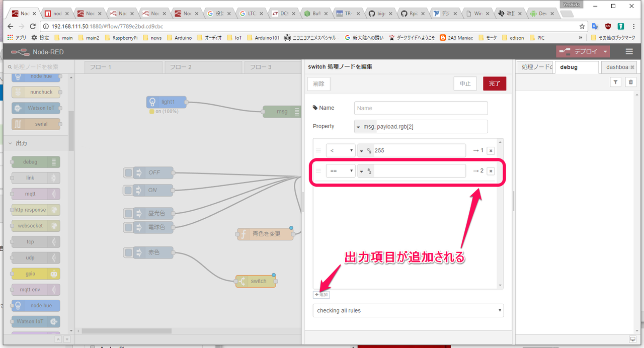Viewport: 644px width, 348px height.
Task: Trigger the OFF inject node button
Action: [128, 172]
